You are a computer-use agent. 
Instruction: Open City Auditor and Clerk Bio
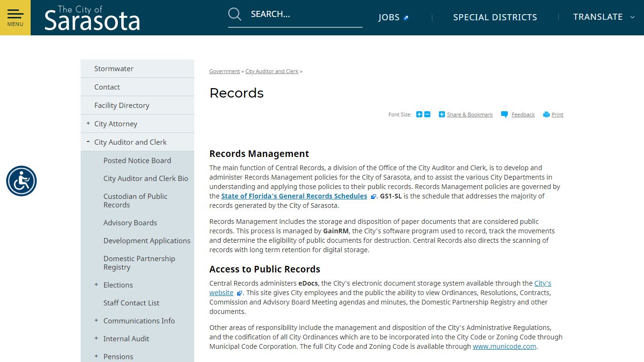(x=146, y=178)
